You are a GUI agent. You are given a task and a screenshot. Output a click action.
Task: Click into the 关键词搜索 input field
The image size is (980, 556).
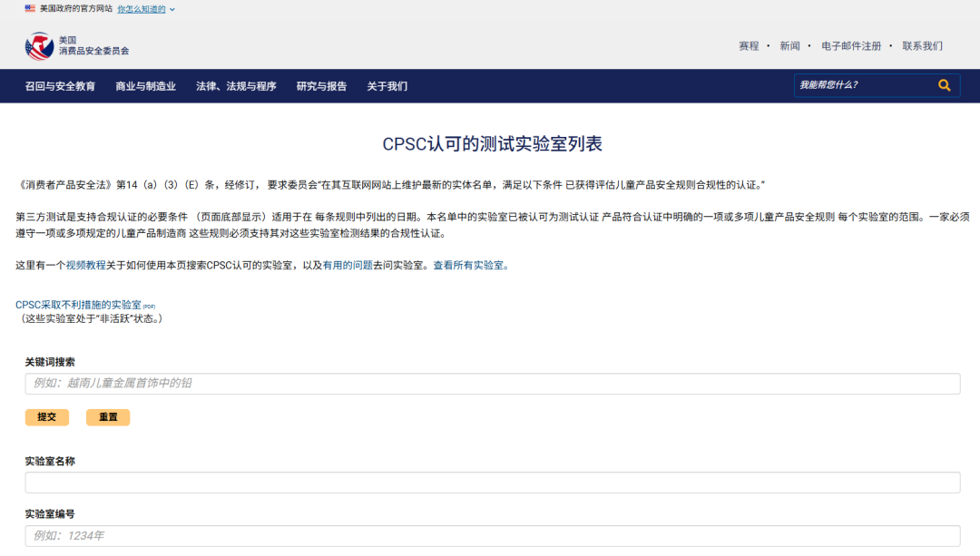493,384
